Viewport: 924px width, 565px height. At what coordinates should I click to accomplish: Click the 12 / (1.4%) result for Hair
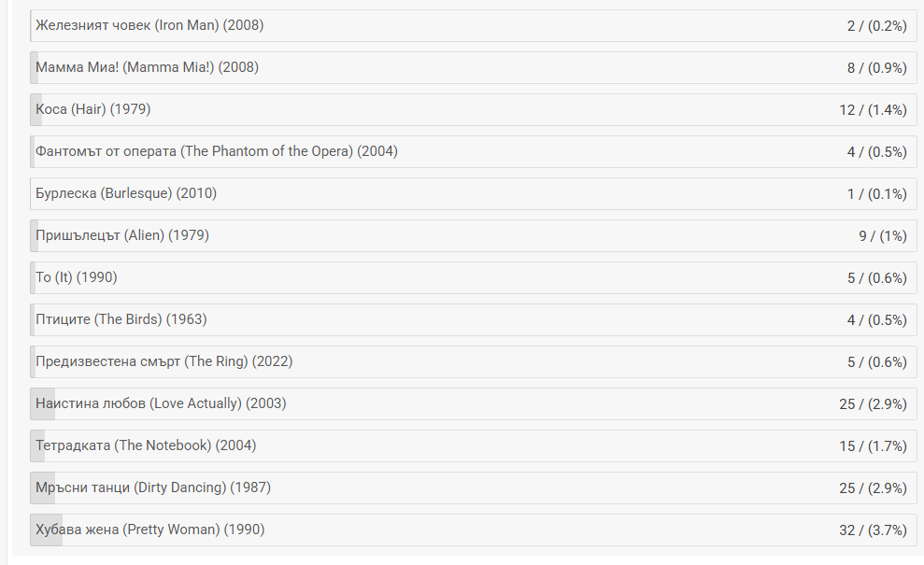[873, 110]
